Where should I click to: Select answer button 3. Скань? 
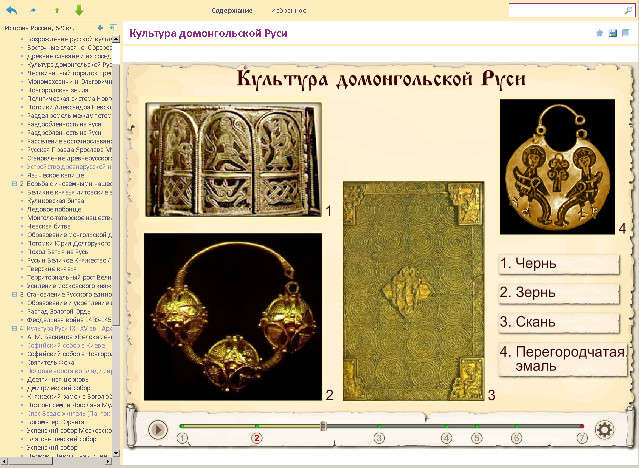[559, 322]
